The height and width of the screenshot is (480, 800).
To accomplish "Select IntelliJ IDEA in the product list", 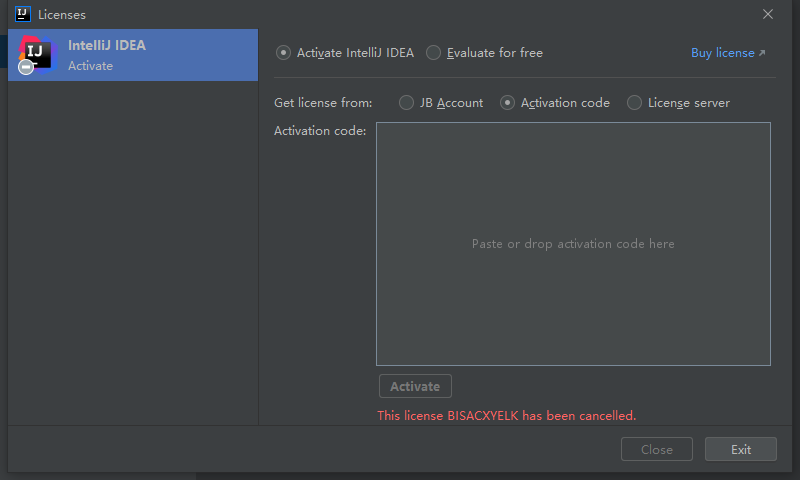I will 133,55.
